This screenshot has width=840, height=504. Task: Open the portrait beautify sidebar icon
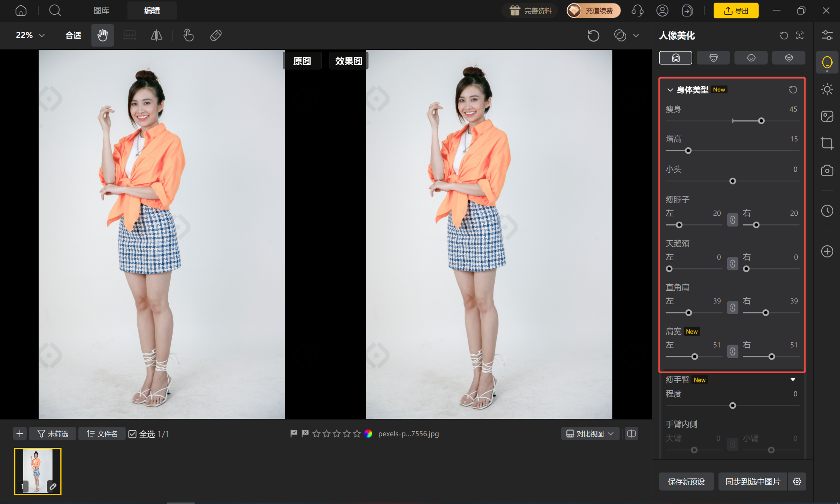coord(827,62)
